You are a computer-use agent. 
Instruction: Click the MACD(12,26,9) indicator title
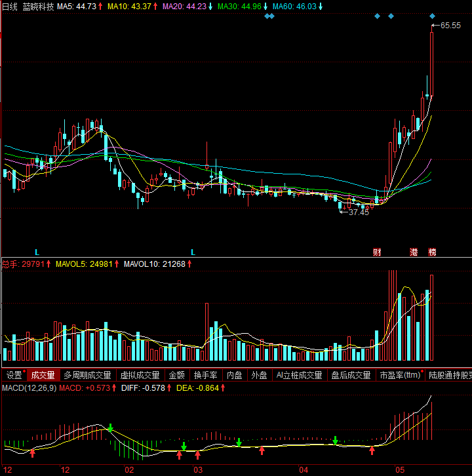pyautogui.click(x=29, y=388)
